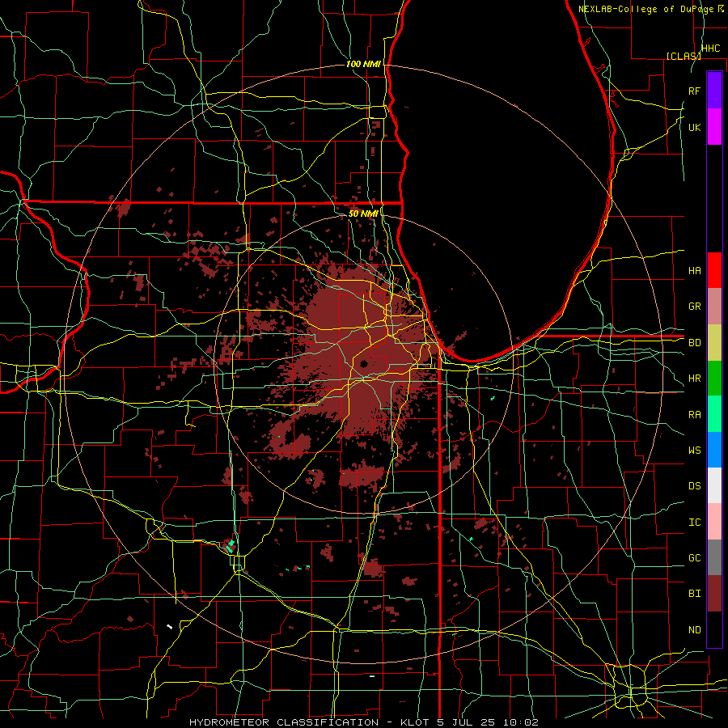Click the GC gray legend swatch
Screen dimensions: 728x728
[714, 557]
